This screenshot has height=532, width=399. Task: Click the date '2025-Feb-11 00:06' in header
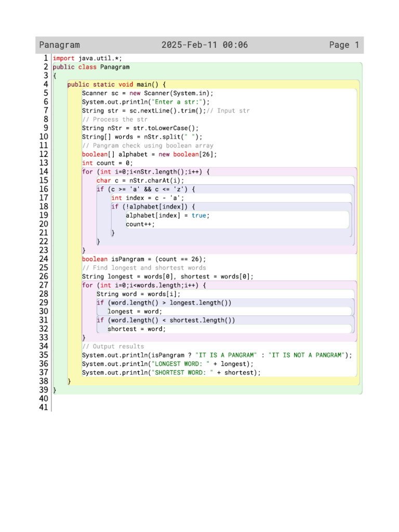click(205, 45)
